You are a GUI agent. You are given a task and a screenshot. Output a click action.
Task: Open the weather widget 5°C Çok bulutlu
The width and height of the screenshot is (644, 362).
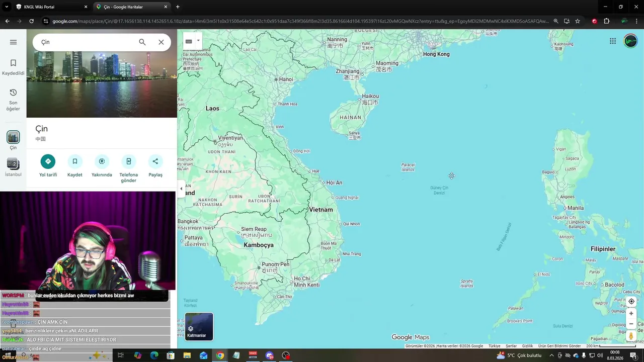pos(519,355)
